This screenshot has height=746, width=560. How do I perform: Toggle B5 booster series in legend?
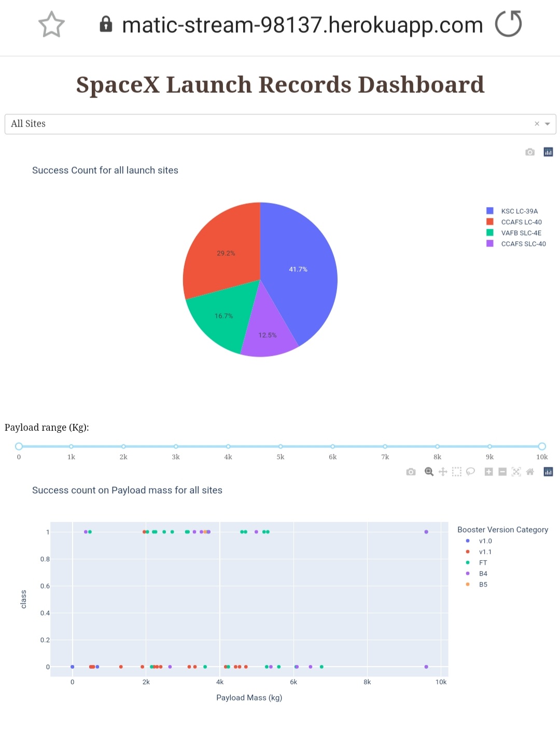477,584
